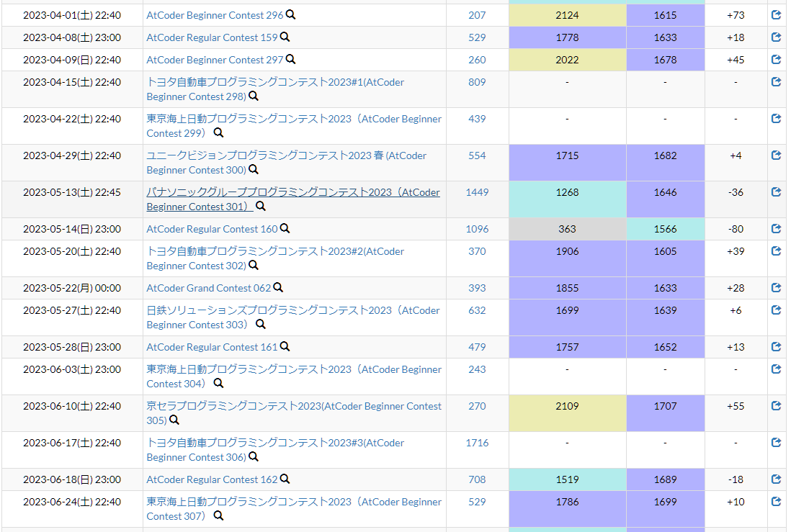Viewport: 791px width, 532px height.
Task: Click magnifier beside AtCoder Regular Contest 160
Action: click(x=285, y=228)
